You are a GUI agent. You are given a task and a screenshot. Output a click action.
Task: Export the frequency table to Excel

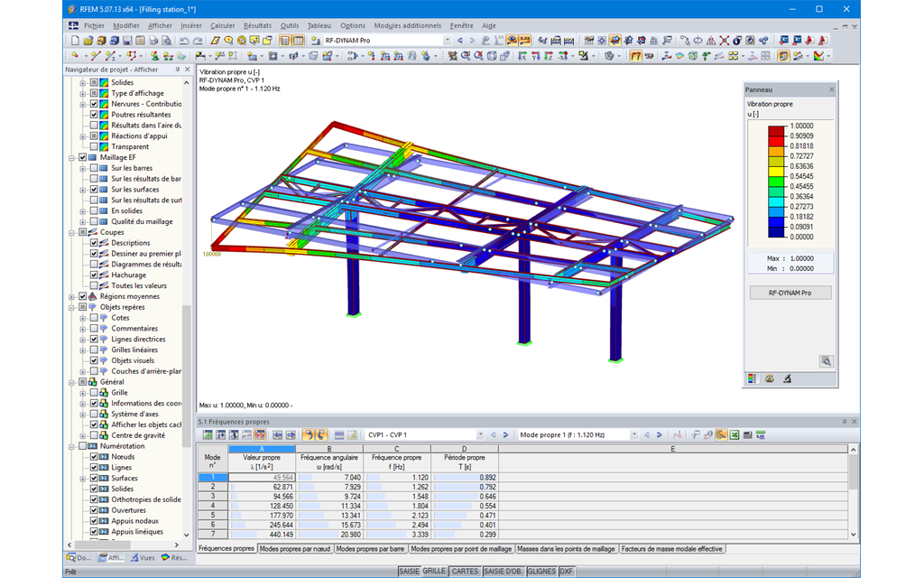(x=735, y=436)
